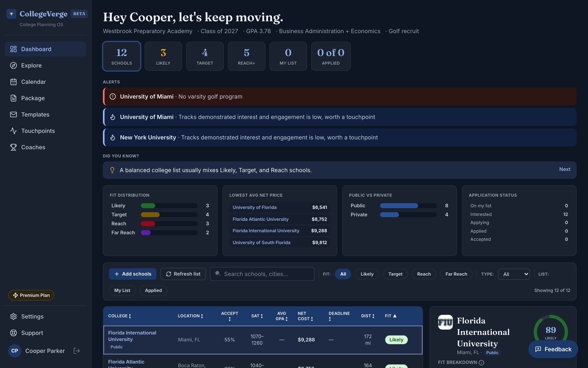This screenshot has width=588, height=368.
Task: Toggle the My List filter chip
Action: (122, 290)
